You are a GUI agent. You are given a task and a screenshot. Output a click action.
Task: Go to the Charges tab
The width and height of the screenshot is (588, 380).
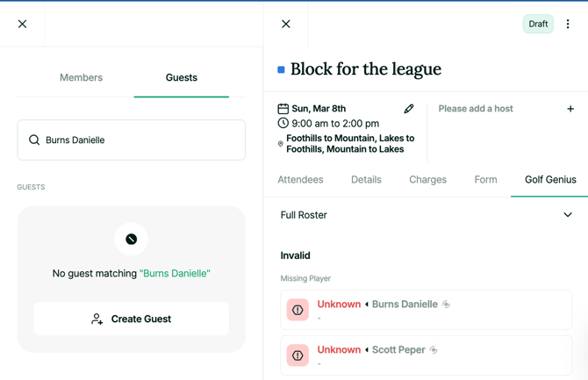(427, 180)
